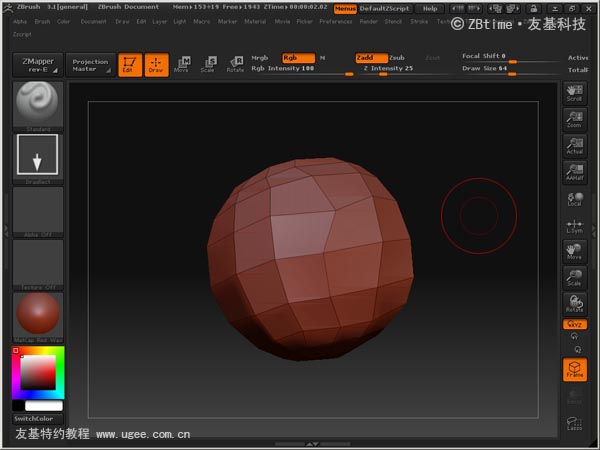Expand right tray via divider arrows
Viewport: 600px width, 450px height.
[x=594, y=231]
